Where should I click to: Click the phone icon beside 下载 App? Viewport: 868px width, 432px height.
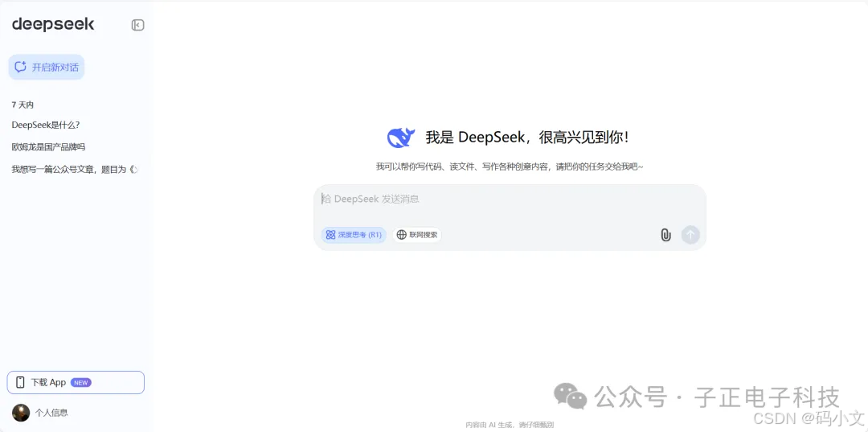[x=20, y=382]
